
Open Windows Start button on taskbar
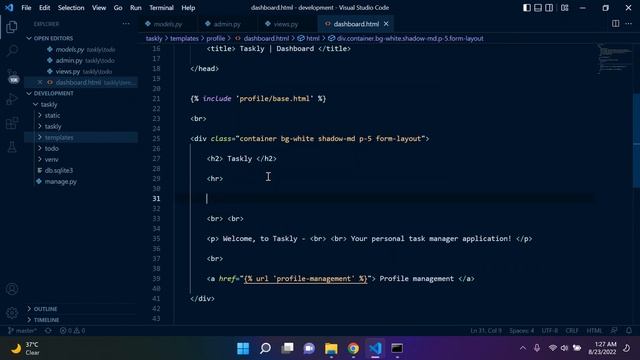(243, 349)
